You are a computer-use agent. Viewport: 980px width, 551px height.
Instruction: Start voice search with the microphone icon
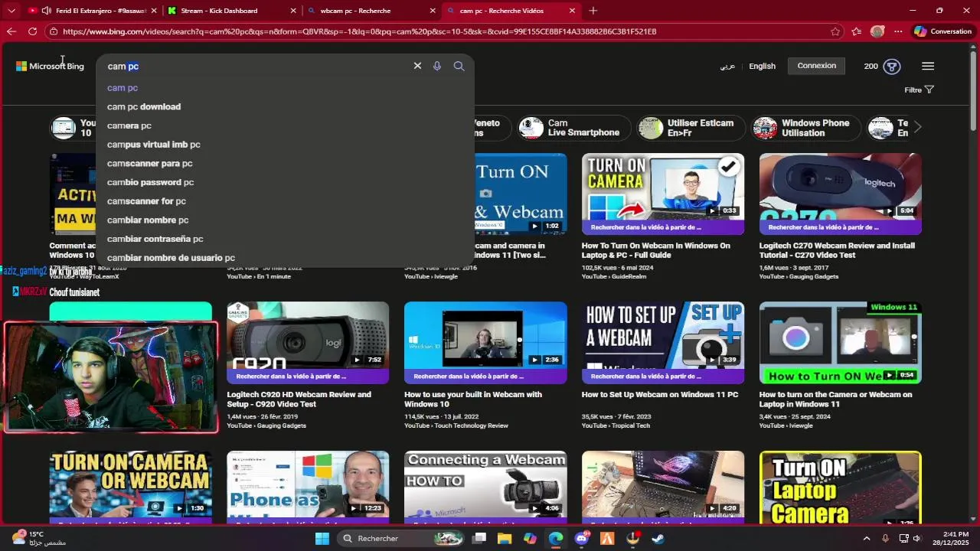437,66
